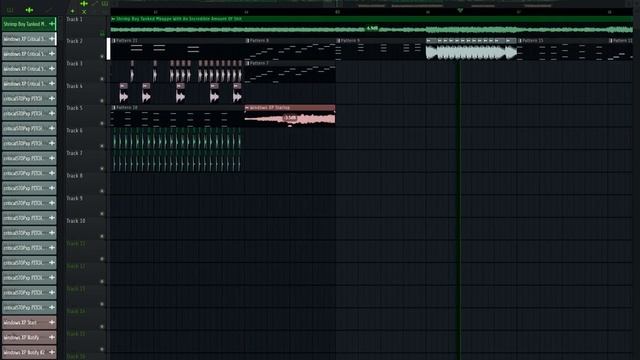Screen dimensions: 640x360
Task: Toggle mute dot on Track 6
Action: [x=102, y=146]
